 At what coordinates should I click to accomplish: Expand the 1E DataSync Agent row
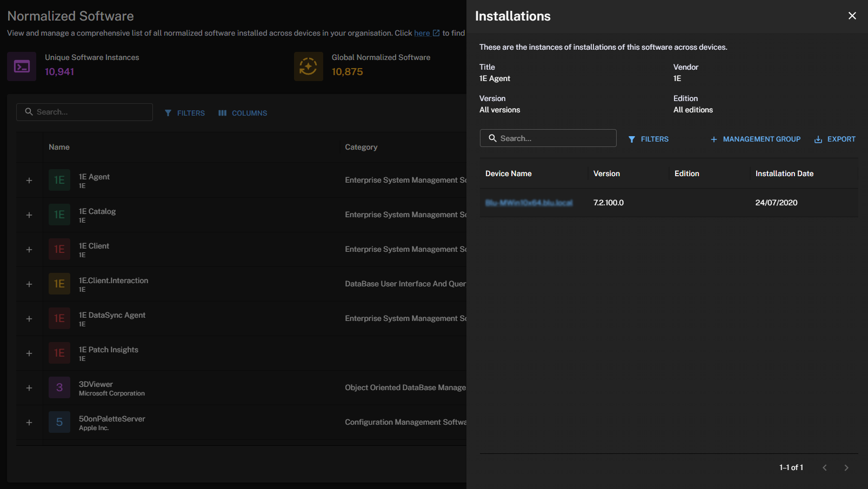[29, 319]
